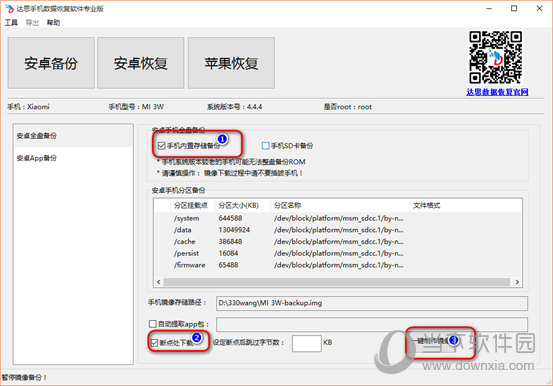Screen dimensions: 553x386
Task: Enable 手机SD卡备份 checkbox
Action: point(266,146)
